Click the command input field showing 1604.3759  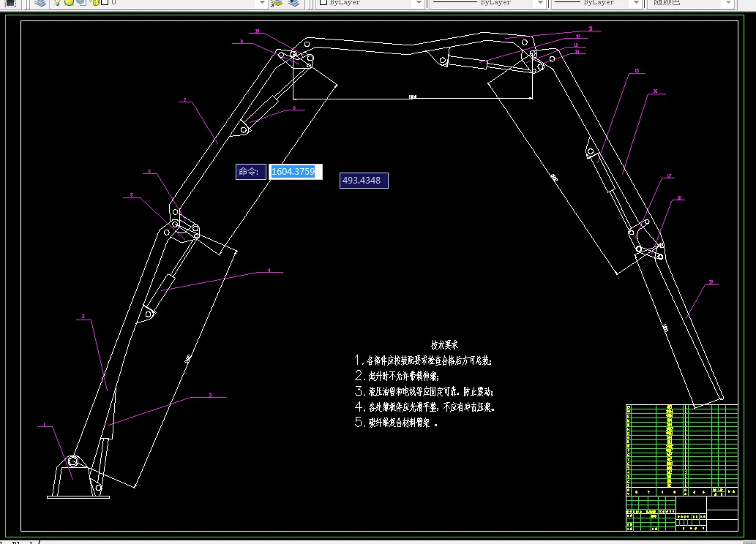point(295,172)
